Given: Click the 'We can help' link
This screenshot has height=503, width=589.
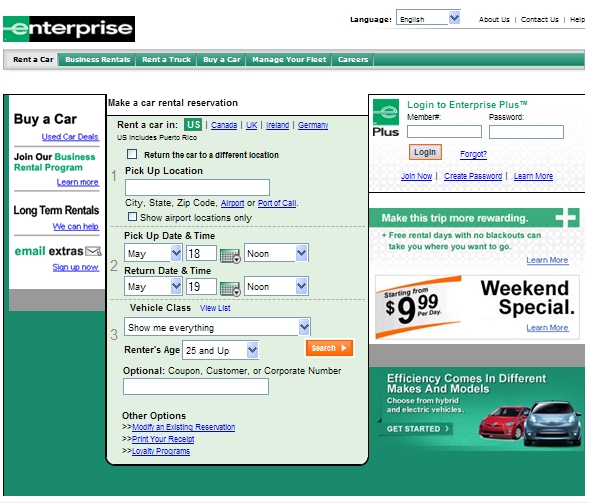Looking at the screenshot, I should (x=75, y=227).
